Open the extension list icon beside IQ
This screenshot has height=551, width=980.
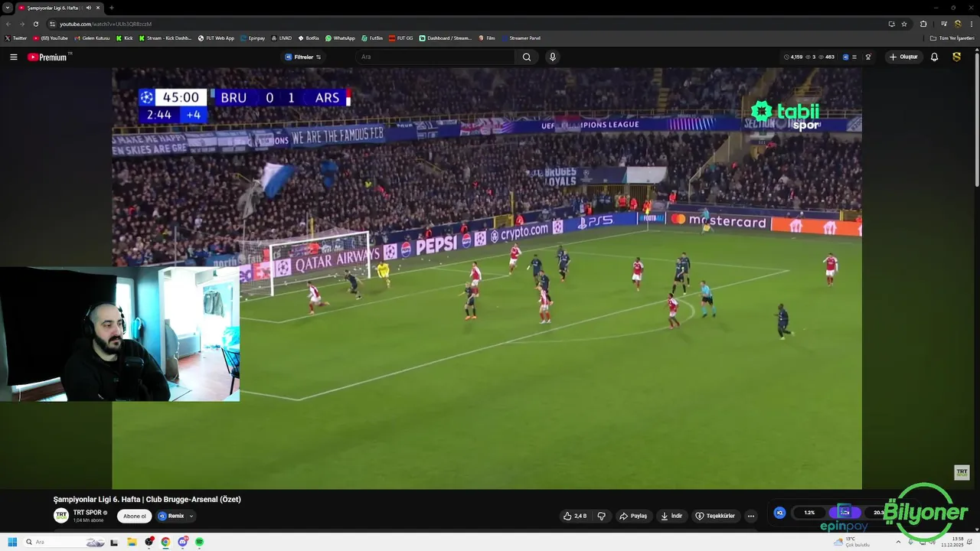[x=854, y=57]
